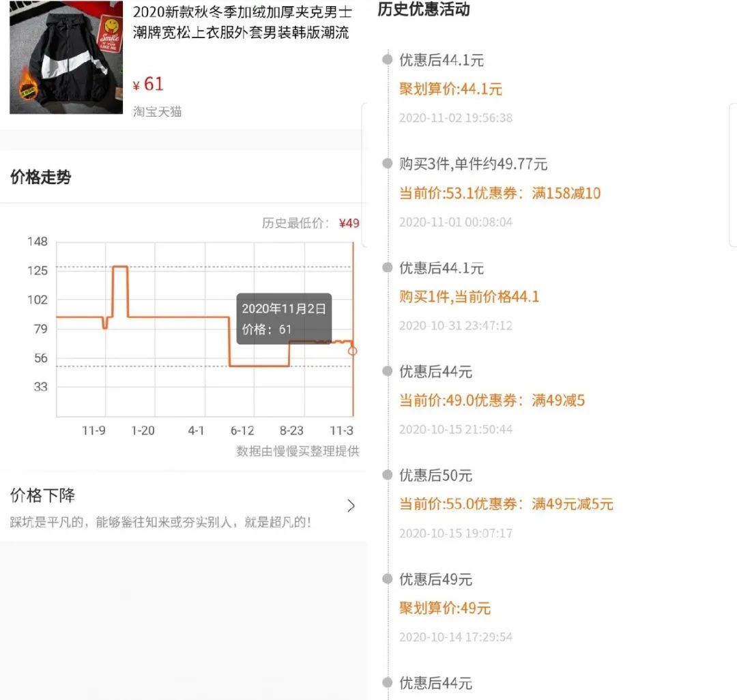737x700 pixels.
Task: Click the 148 value on the price axis
Action: [38, 242]
